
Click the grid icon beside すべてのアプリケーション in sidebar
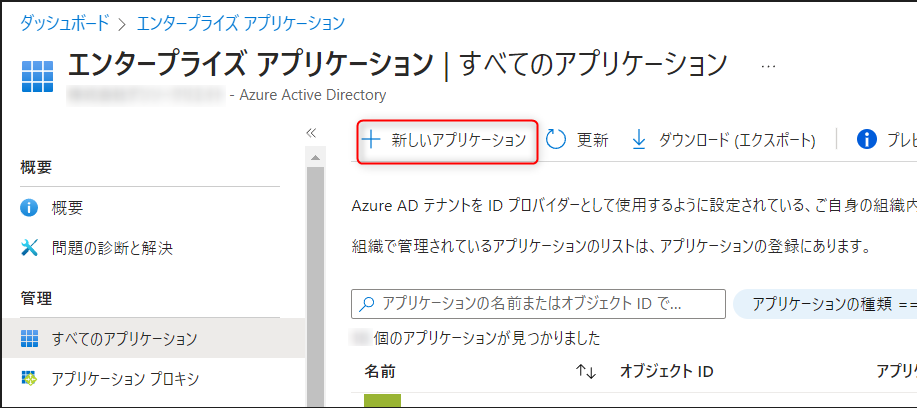[29, 338]
